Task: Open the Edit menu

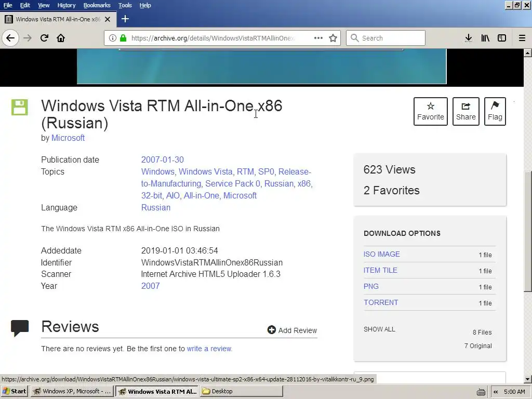Action: (25, 5)
